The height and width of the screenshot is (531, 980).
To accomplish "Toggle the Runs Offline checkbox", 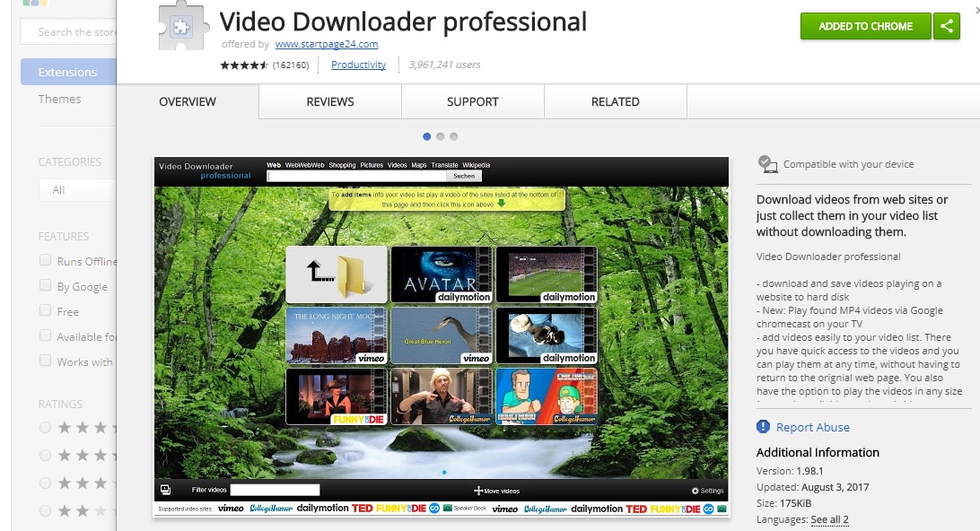I will click(x=45, y=260).
